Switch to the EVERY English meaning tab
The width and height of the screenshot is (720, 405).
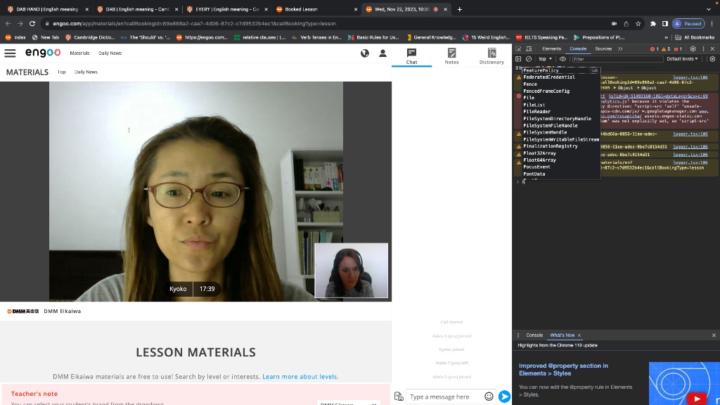(x=227, y=9)
